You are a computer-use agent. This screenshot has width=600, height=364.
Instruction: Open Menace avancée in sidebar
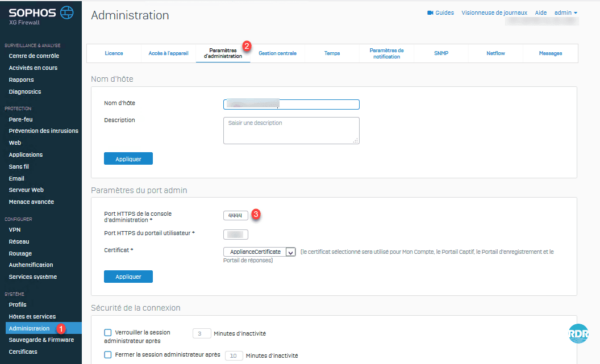click(31, 202)
